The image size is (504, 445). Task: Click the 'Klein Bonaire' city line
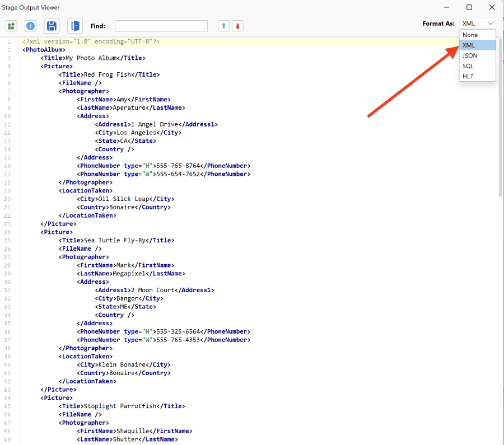pos(124,364)
